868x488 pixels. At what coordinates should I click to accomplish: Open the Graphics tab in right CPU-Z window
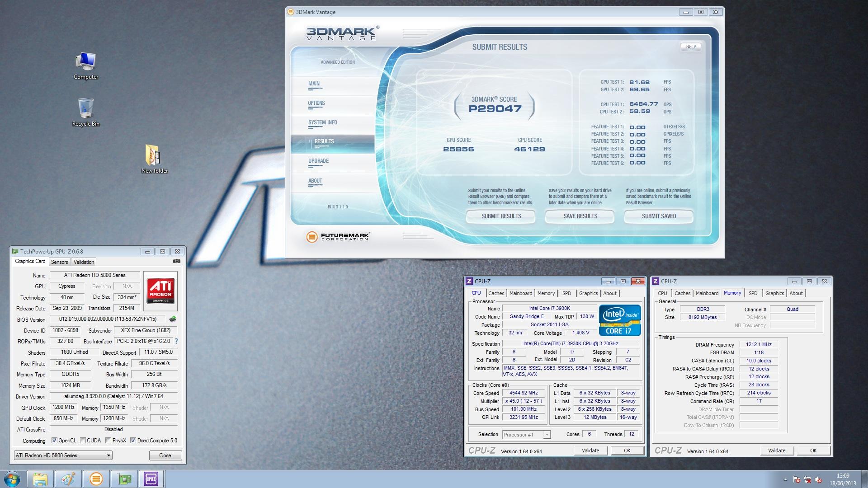pos(774,293)
